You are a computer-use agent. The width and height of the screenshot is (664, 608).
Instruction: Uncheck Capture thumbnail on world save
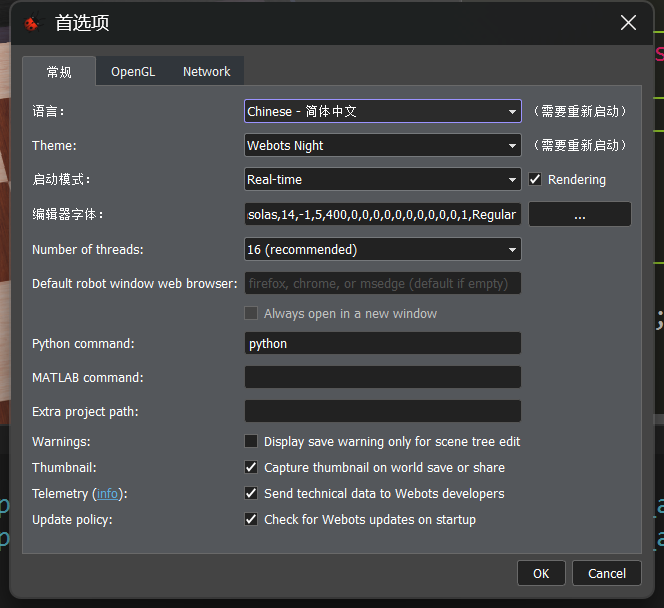251,467
